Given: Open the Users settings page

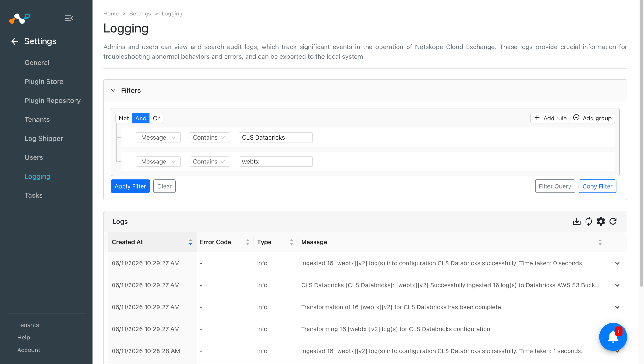Looking at the screenshot, I should click(x=34, y=157).
